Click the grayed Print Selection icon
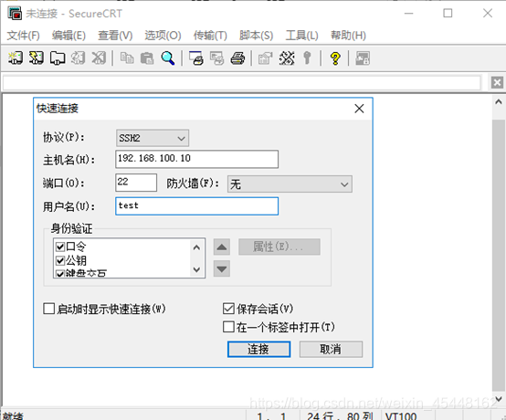506x420 pixels. pos(216,58)
